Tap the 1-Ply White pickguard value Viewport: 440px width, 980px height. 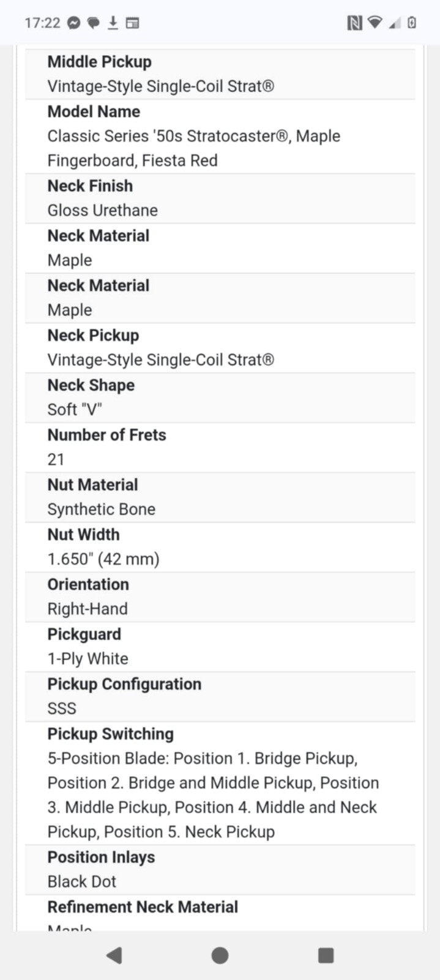88,658
